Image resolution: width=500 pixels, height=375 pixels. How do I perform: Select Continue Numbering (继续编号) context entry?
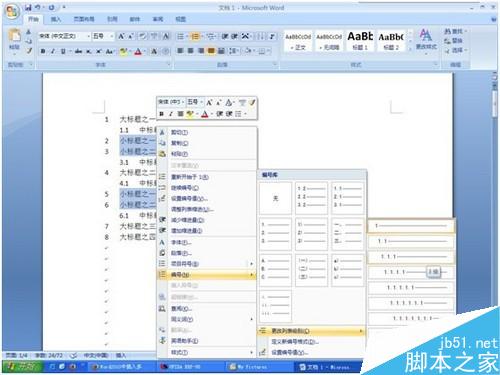click(207, 188)
